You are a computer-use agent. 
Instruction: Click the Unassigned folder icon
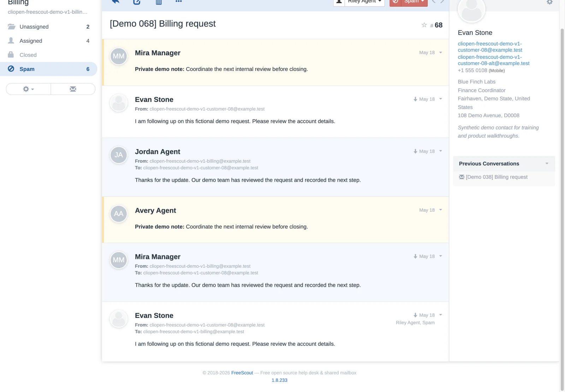point(11,26)
